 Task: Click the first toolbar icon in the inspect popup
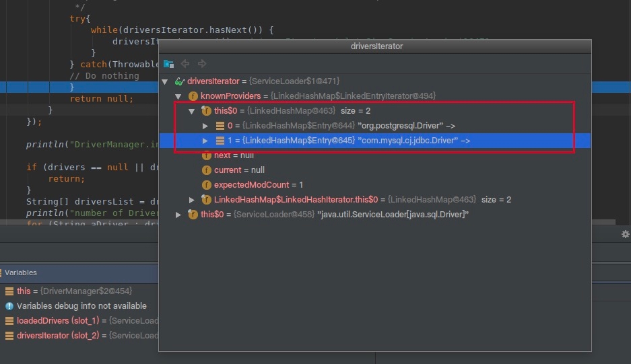(168, 64)
